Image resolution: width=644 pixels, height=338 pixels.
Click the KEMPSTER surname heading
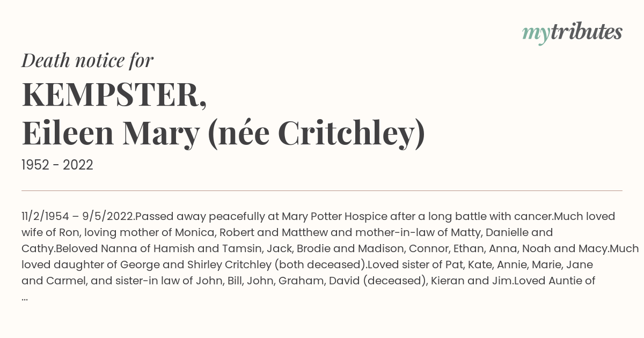click(114, 95)
